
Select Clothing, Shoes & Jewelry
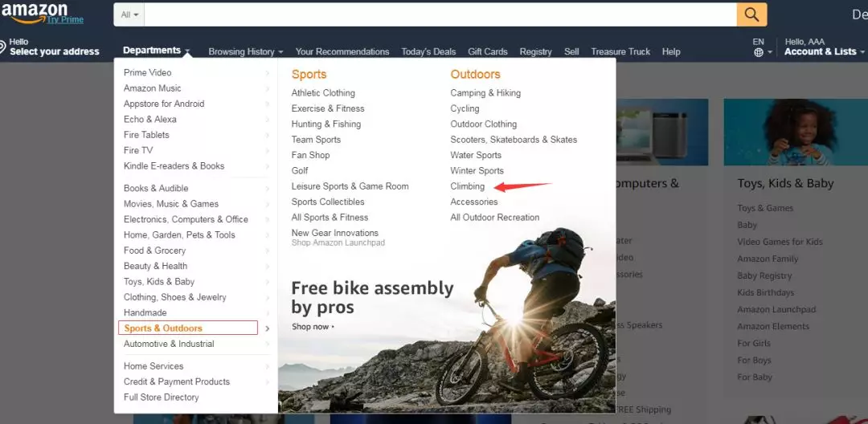[x=175, y=297]
